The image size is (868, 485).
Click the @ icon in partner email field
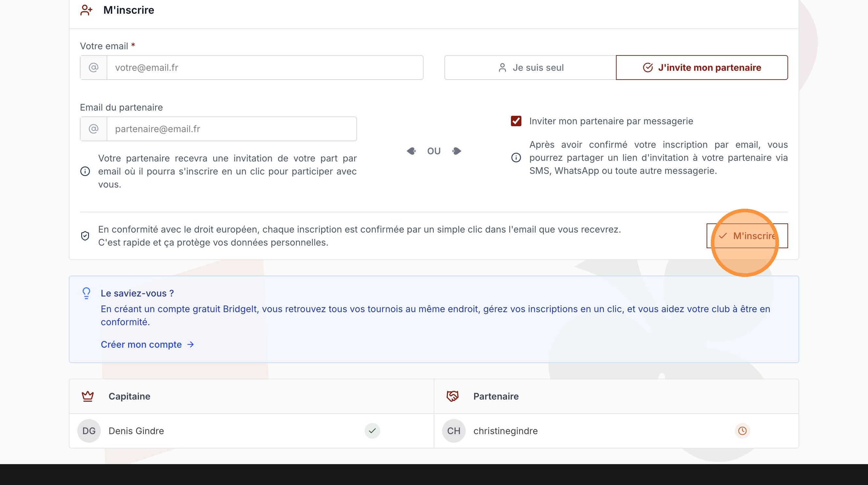(x=94, y=129)
